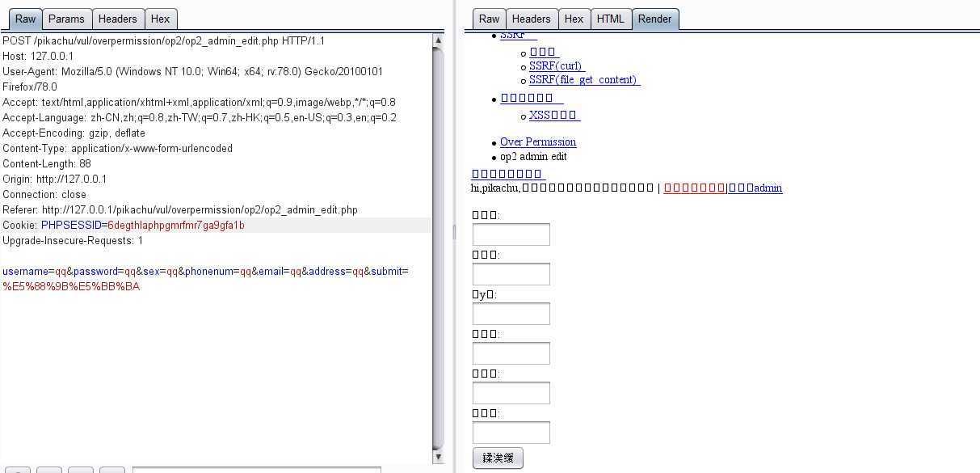The image size is (980, 473).
Task: Click the 'Accept-Encoding: gzip, deflate' line
Action: (x=74, y=133)
